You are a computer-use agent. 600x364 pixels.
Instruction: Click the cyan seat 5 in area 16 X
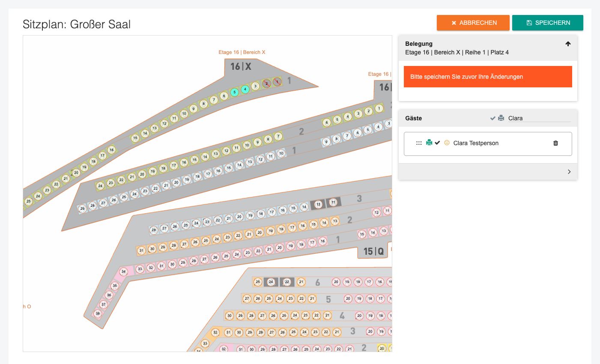coord(234,92)
